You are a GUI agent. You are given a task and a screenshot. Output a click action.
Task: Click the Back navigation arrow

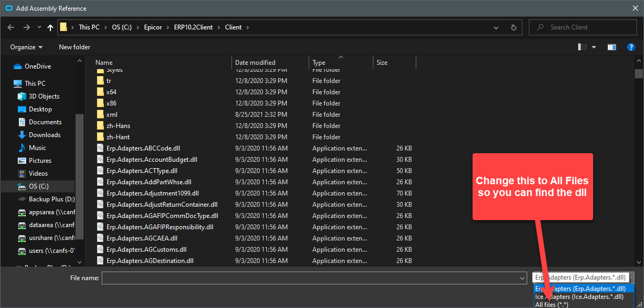pos(11,27)
